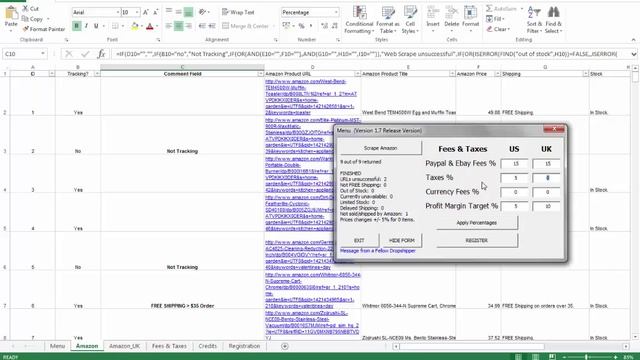Open the Arial font name dropdown
The image size is (640, 360).
(118, 13)
